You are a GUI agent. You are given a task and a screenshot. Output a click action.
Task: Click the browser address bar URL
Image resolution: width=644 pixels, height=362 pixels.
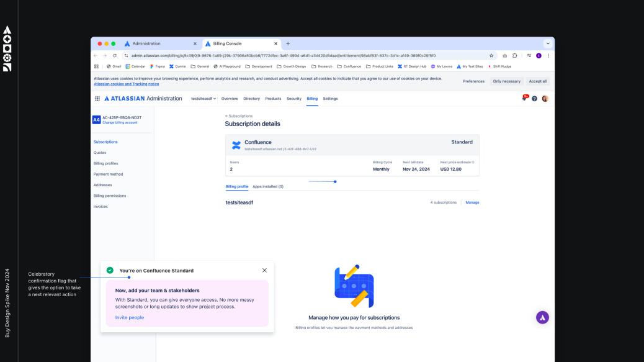pyautogui.click(x=284, y=55)
